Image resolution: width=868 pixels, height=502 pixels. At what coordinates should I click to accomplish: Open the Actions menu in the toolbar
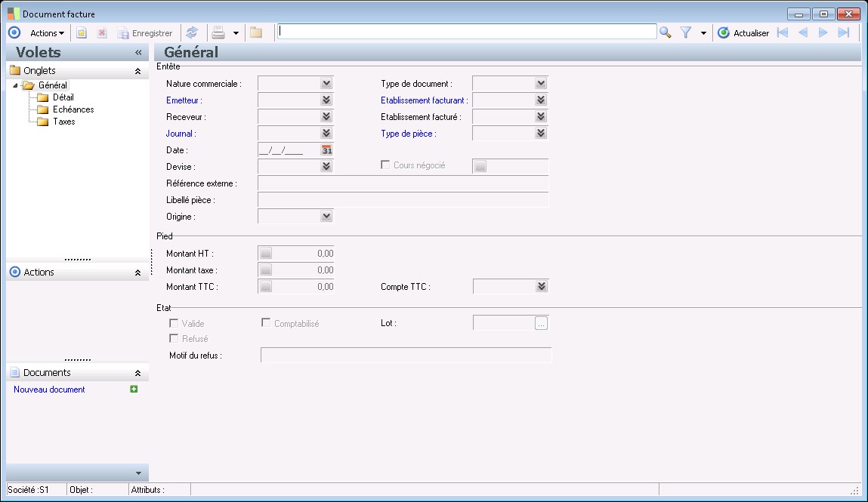pyautogui.click(x=47, y=33)
